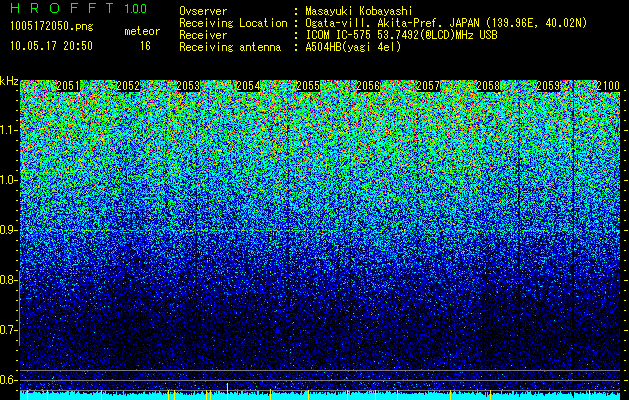Click the 2055 time marker
This screenshot has height=400, width=629.
click(308, 86)
